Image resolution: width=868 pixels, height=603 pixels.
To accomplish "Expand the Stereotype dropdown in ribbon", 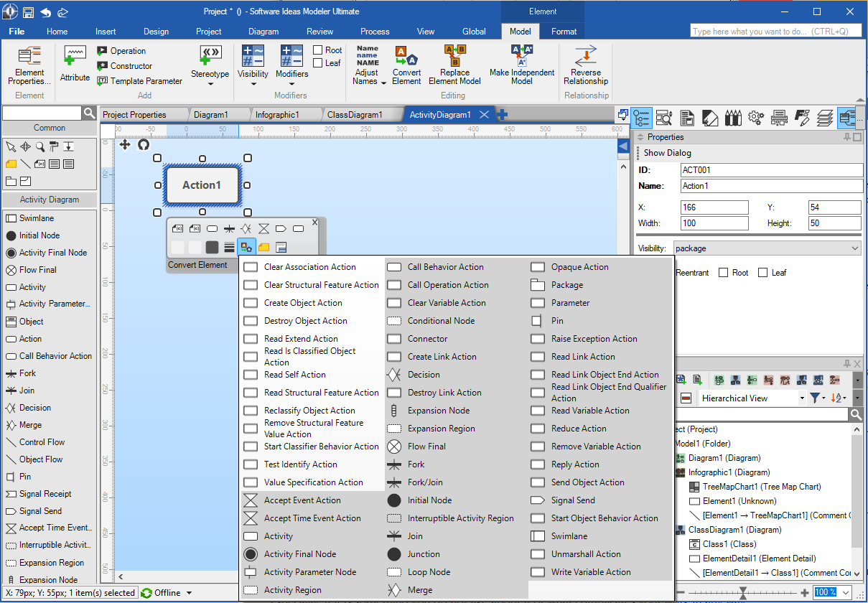I will (210, 83).
